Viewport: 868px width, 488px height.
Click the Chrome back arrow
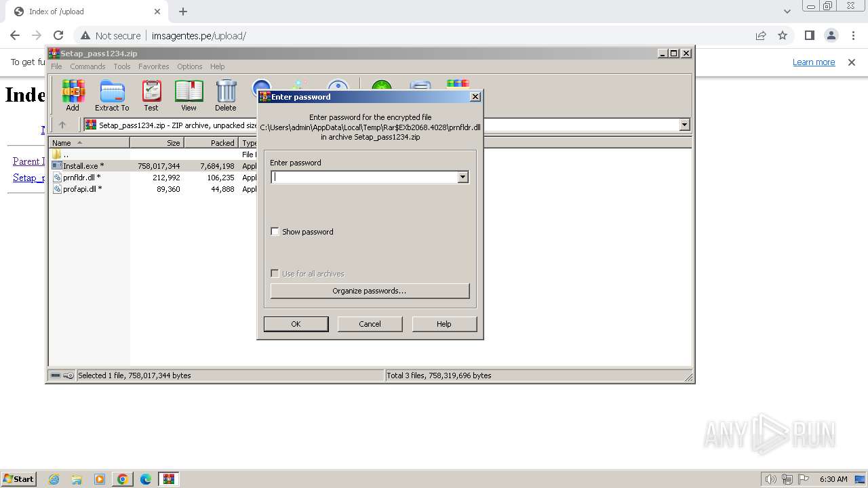[15, 35]
